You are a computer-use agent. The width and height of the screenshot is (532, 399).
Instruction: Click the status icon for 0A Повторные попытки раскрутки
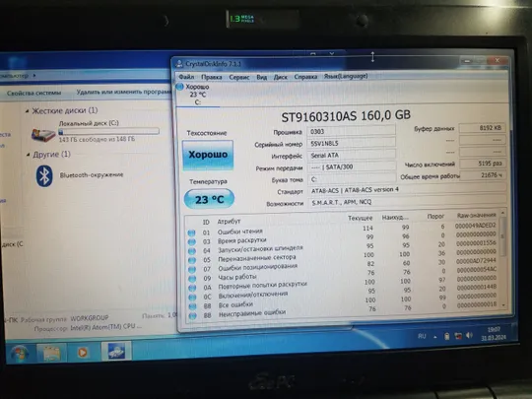tap(192, 288)
